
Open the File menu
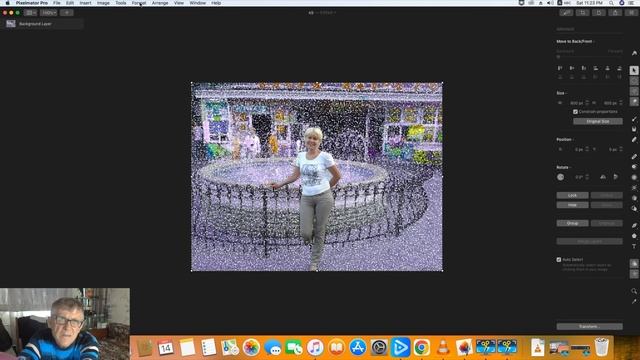pos(57,3)
